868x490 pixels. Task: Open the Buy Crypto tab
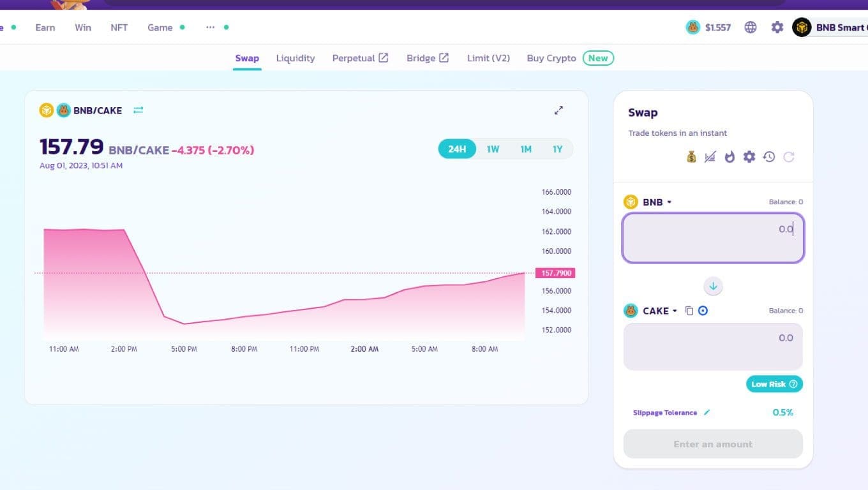pos(551,58)
